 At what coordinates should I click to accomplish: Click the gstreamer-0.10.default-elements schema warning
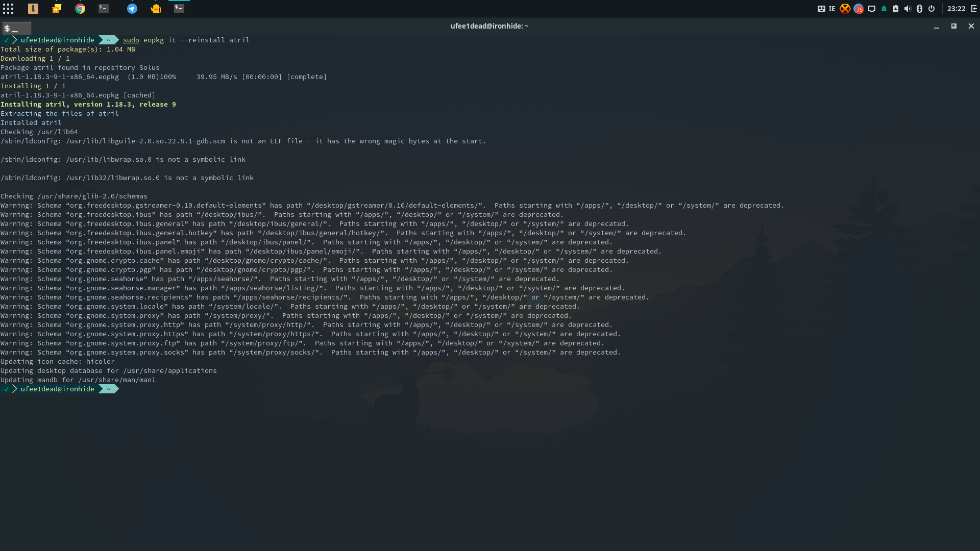[x=393, y=206]
